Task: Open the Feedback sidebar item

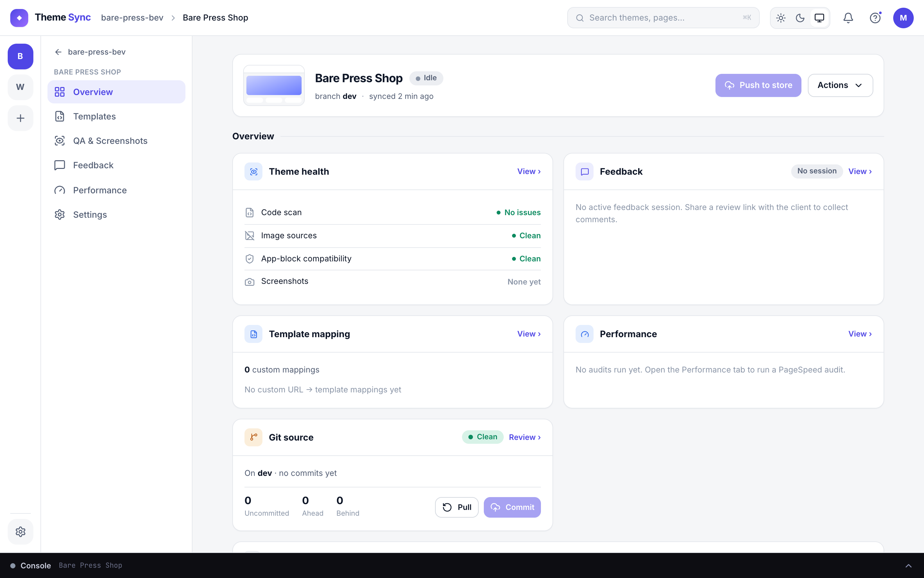Action: click(x=116, y=165)
